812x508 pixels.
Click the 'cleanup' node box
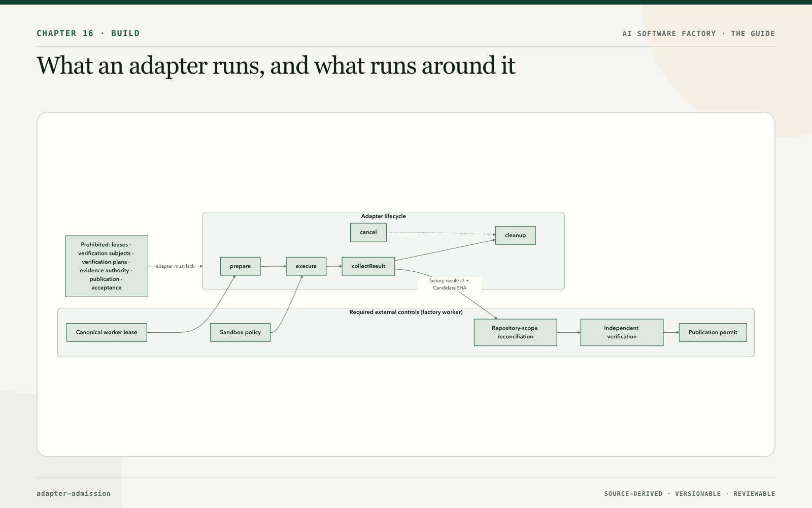pyautogui.click(x=515, y=235)
